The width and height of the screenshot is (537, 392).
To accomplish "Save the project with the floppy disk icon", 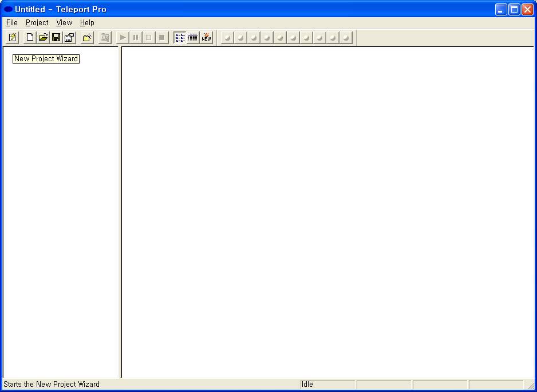I will click(56, 38).
